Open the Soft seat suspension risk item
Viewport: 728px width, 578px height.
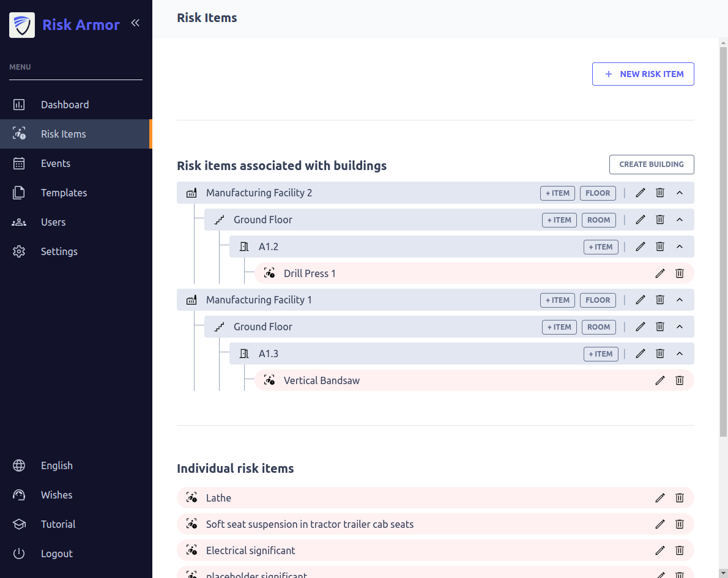point(310,524)
